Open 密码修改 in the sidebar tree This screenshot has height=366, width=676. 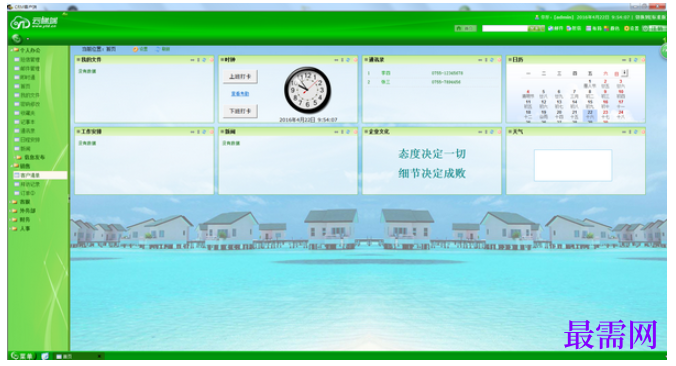(x=27, y=104)
